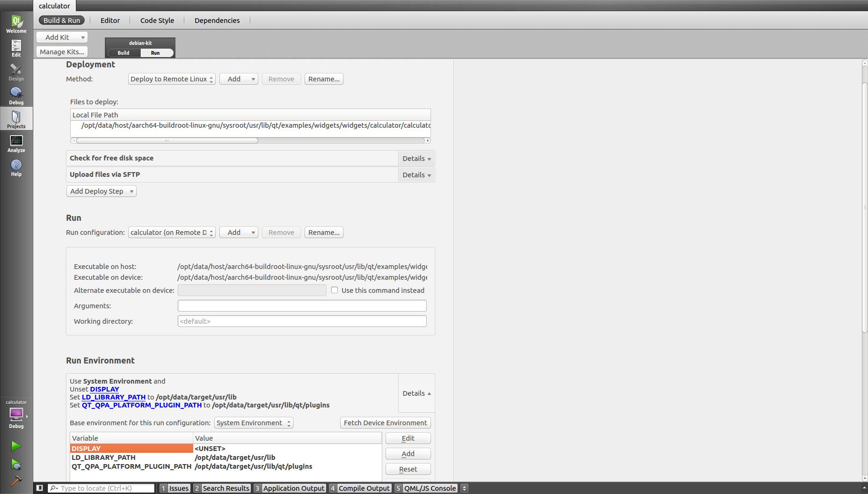
Task: Expand Details for Upload files via SFTP
Action: coord(416,175)
